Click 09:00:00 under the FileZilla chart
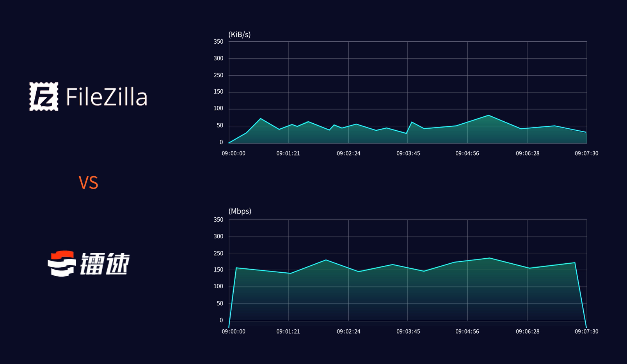The height and width of the screenshot is (364, 627). [234, 153]
